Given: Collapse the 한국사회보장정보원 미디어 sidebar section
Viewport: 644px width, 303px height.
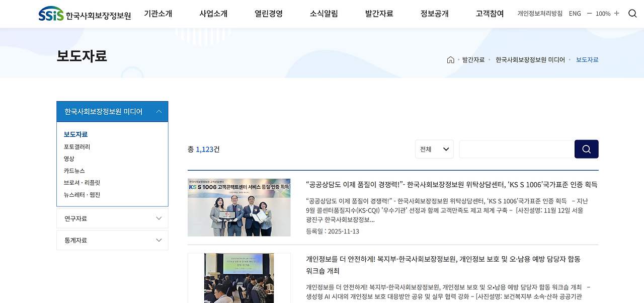Looking at the screenshot, I should click(x=112, y=111).
